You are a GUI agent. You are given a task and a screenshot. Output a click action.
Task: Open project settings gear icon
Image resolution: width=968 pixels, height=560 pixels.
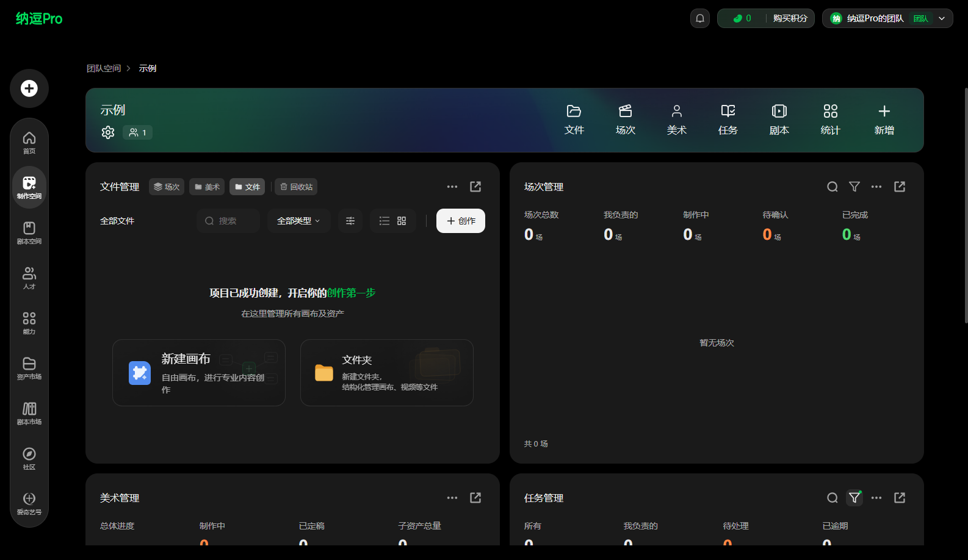[x=108, y=132]
